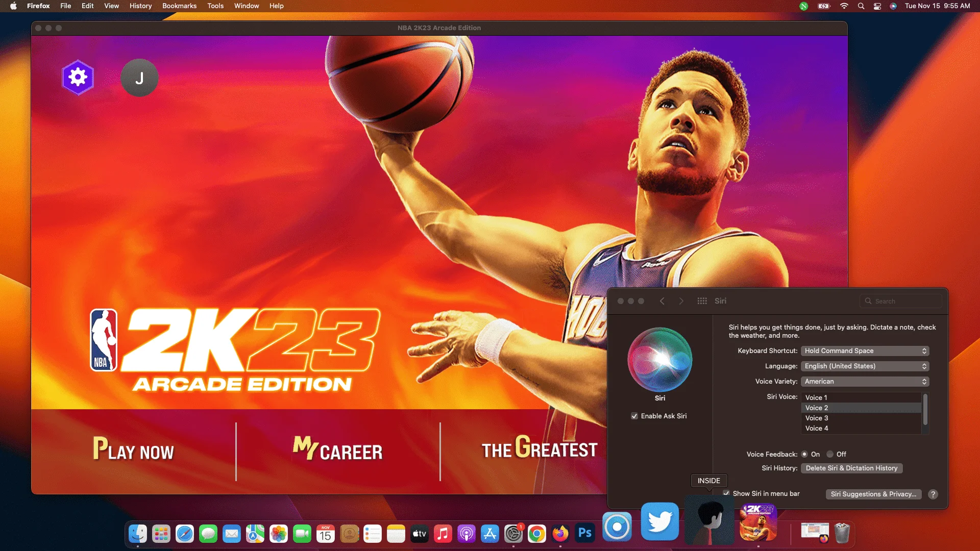Open FaceTime from the dock
This screenshot has width=980, height=551.
(x=302, y=534)
